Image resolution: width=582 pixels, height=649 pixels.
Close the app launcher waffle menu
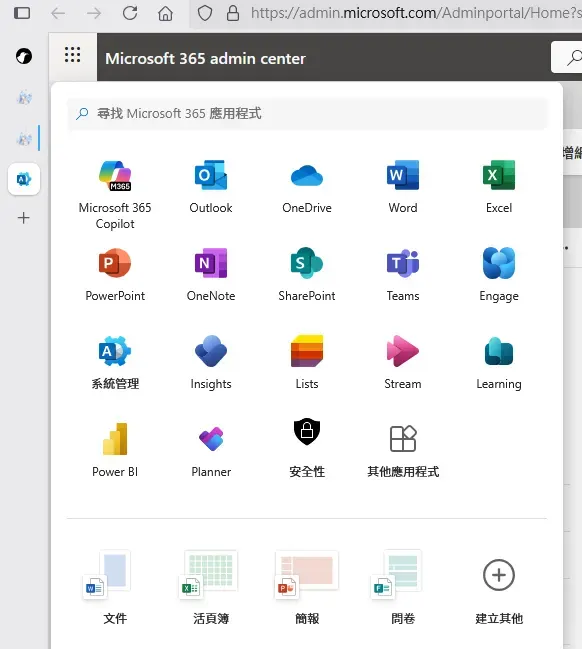coord(72,55)
